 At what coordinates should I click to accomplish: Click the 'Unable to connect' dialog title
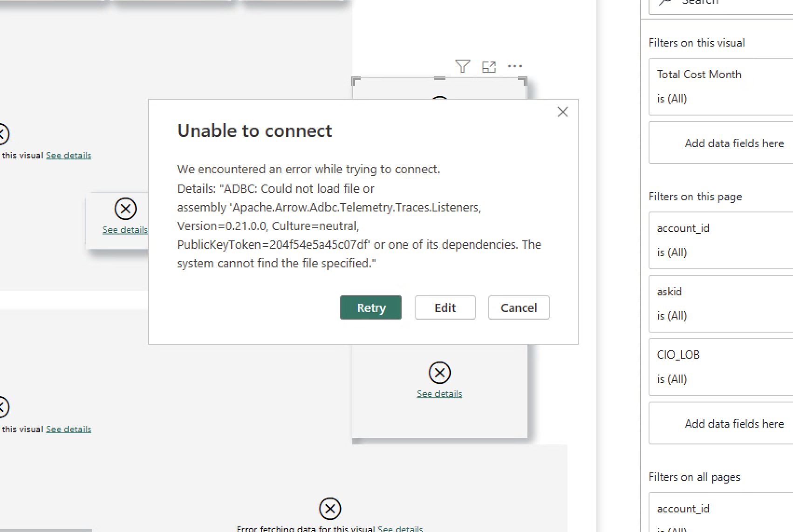point(254,130)
